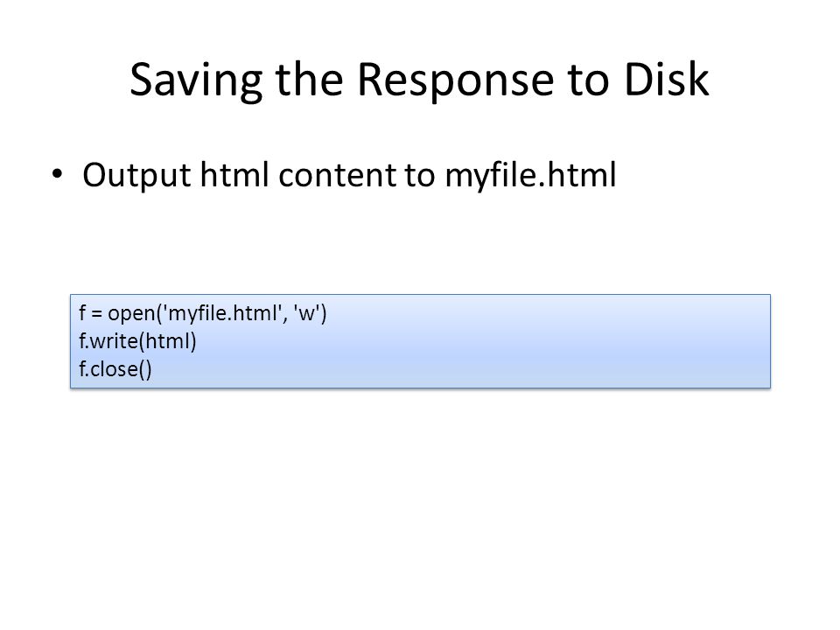The image size is (840, 630).
Task: Click the word "Response" in the heading
Action: (x=455, y=80)
